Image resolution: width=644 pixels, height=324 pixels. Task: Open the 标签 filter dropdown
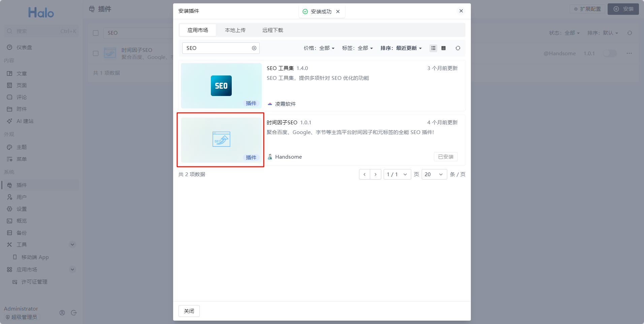click(x=357, y=48)
